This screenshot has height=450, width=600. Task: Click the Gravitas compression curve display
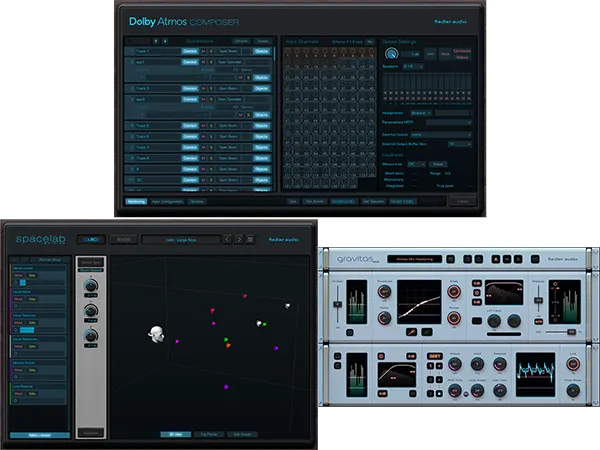click(x=419, y=302)
